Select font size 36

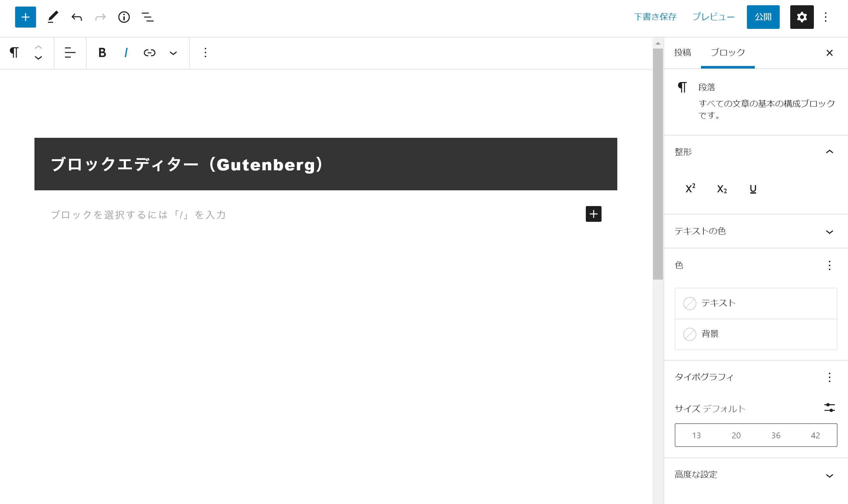[776, 435]
